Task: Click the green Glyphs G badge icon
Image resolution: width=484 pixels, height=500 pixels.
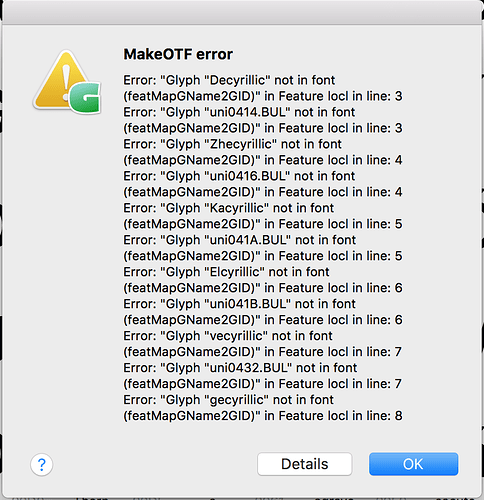Action: coord(85,97)
